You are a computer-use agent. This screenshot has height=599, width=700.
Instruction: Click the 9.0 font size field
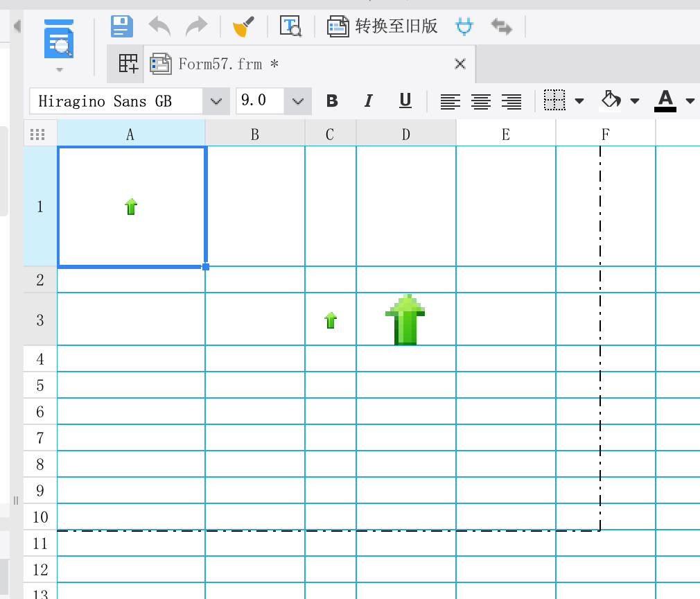(261, 101)
